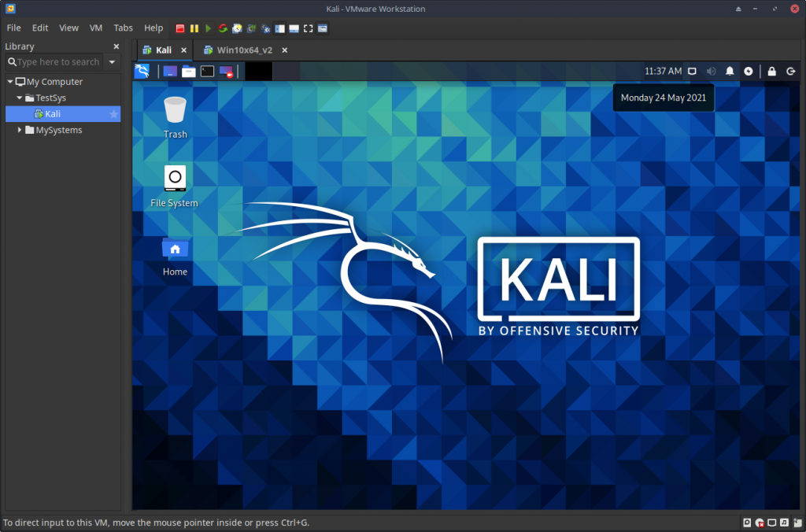Screen dimensions: 806x532
Task: Click the log out arrow icon
Action: (x=790, y=71)
